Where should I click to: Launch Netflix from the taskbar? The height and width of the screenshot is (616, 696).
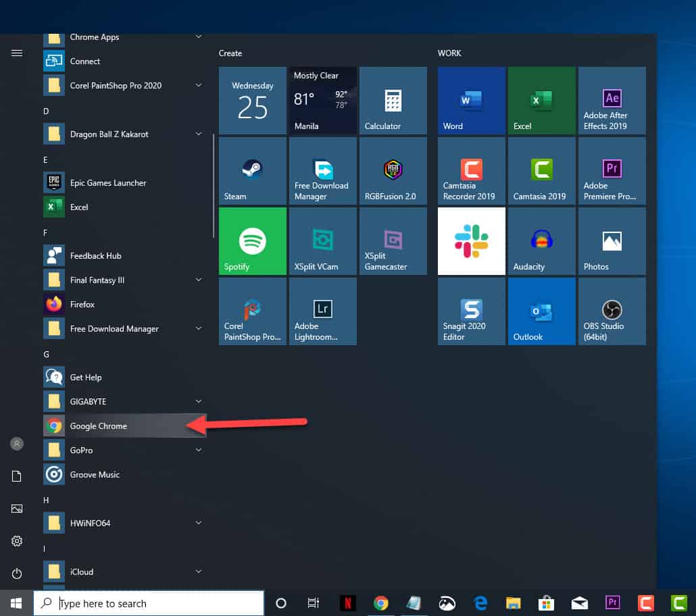tap(347, 603)
